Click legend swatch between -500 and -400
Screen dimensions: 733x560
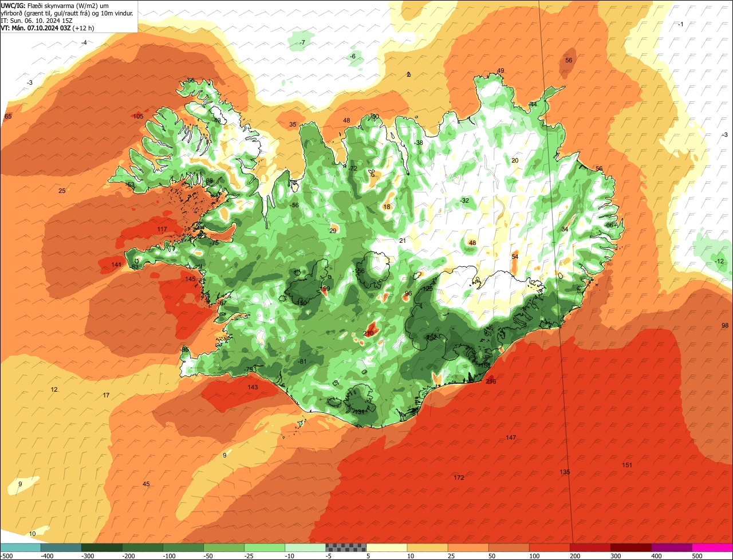click(x=21, y=547)
